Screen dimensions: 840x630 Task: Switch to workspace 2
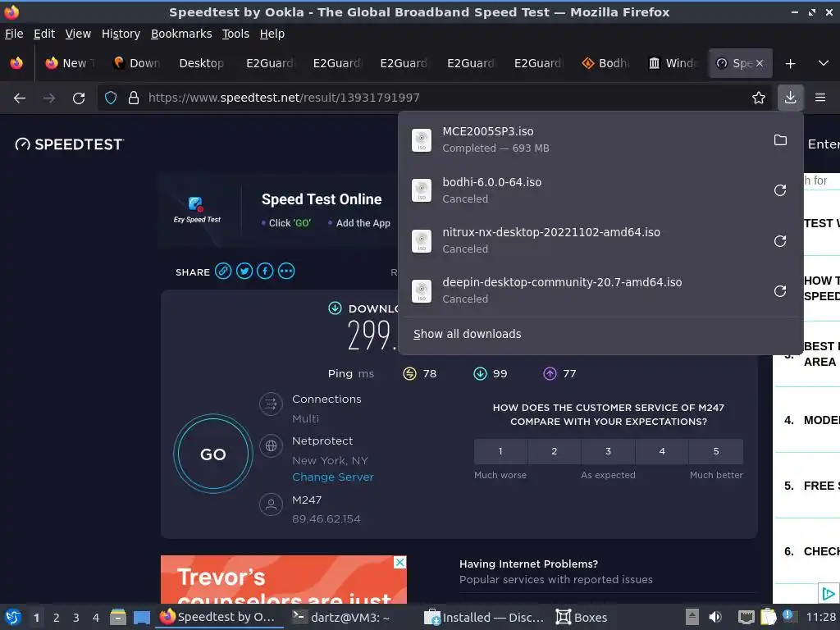tap(57, 618)
